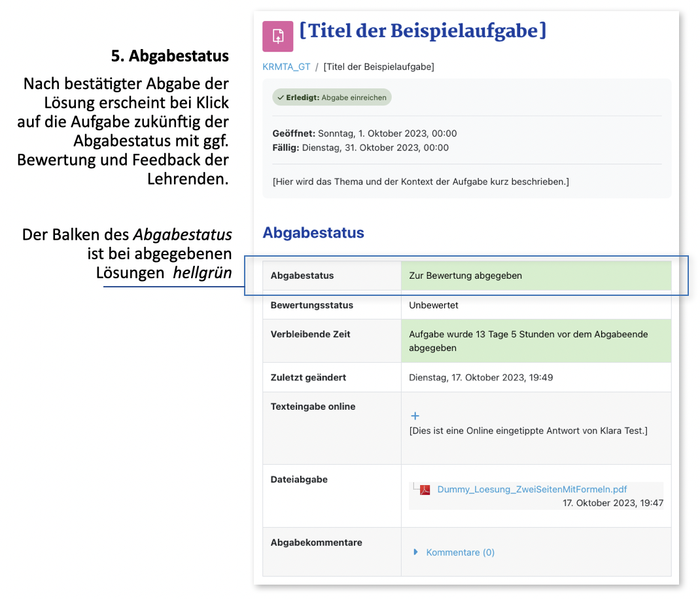This screenshot has width=700, height=599.
Task: Click the Geöffnet opening date line
Action: [x=364, y=134]
